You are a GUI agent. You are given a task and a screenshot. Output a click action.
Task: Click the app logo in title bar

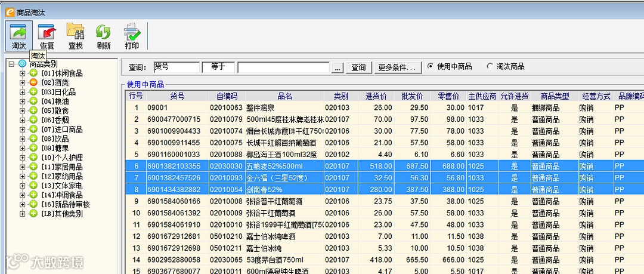10,13
